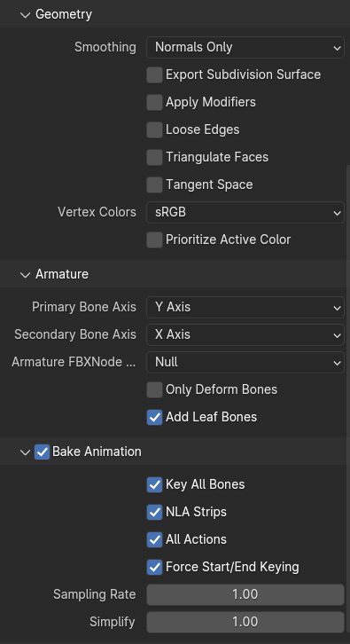Screen dimensions: 350x644
Task: Collapse the Geometry section
Action: (x=26, y=15)
